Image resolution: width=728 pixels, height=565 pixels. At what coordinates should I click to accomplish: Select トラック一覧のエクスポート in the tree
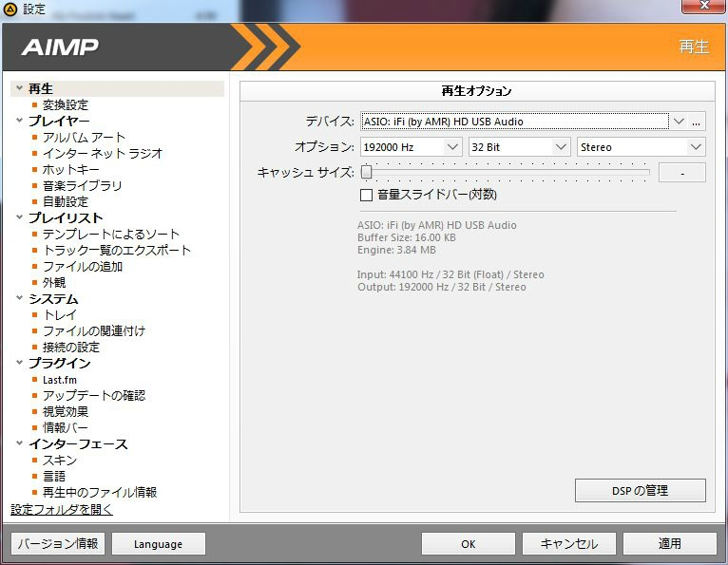point(117,250)
